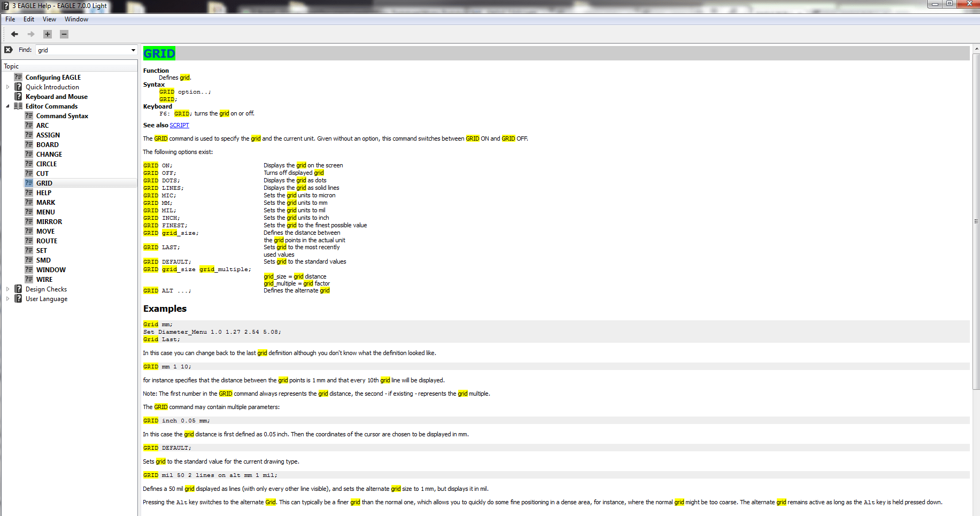Open the Find history dropdown arrow
980x516 pixels.
pyautogui.click(x=133, y=50)
